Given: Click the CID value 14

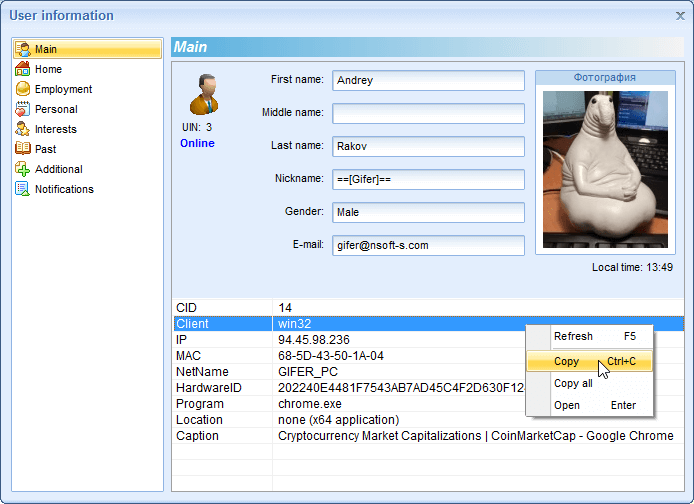Looking at the screenshot, I should 285,308.
